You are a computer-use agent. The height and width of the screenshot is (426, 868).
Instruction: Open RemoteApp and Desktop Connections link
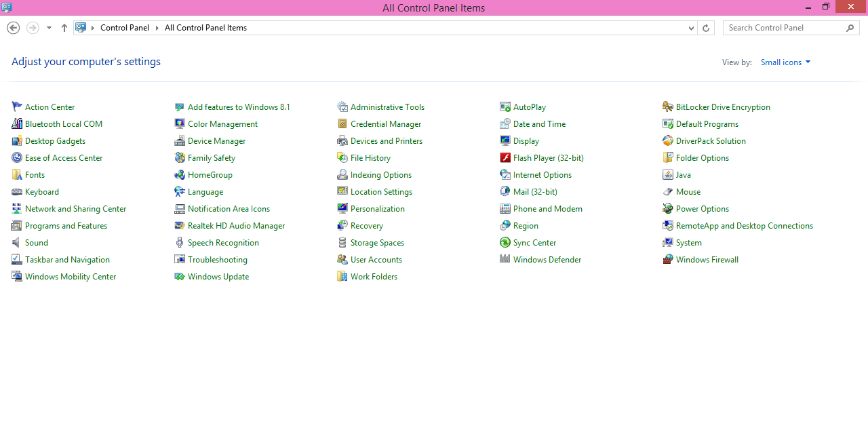point(745,226)
